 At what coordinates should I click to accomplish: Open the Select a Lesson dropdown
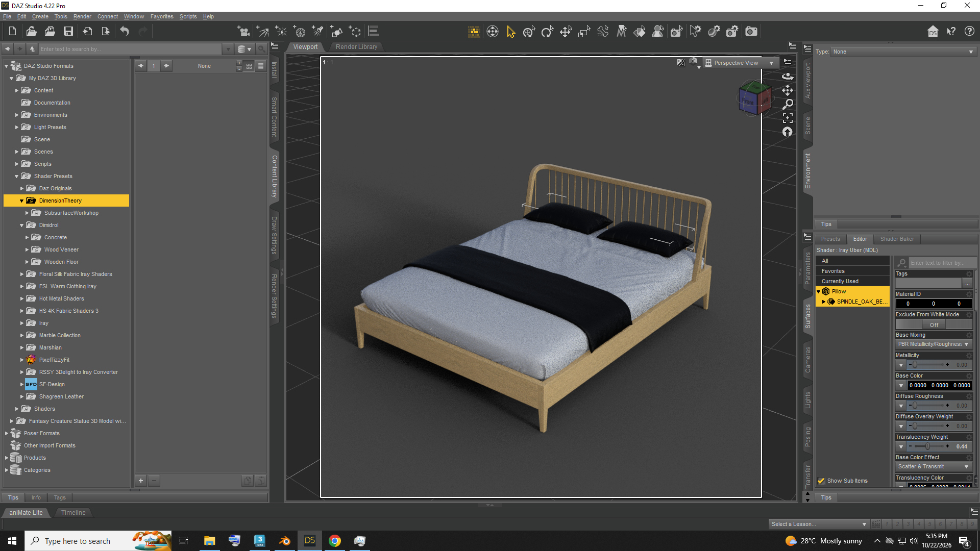(x=819, y=524)
